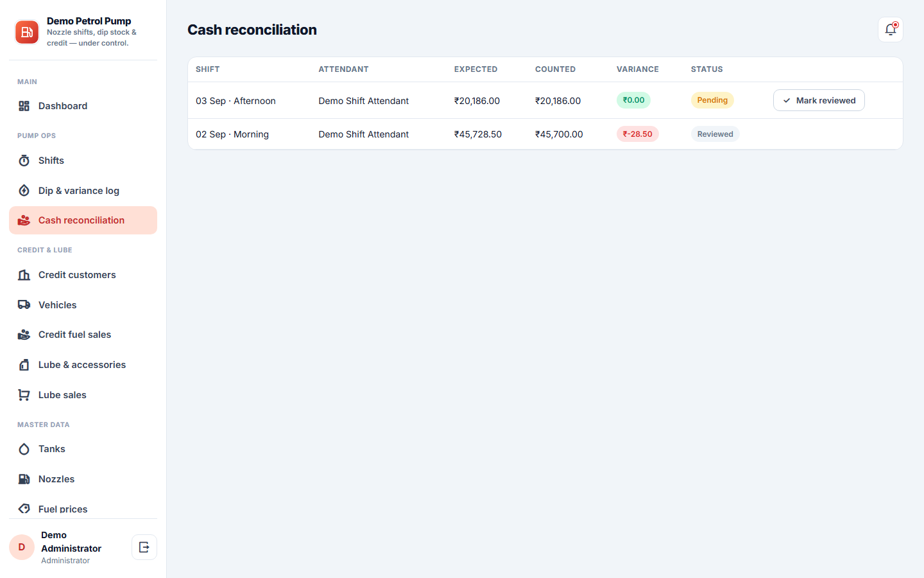
Task: Click expected amount ₹45,728.50
Action: [x=478, y=134]
